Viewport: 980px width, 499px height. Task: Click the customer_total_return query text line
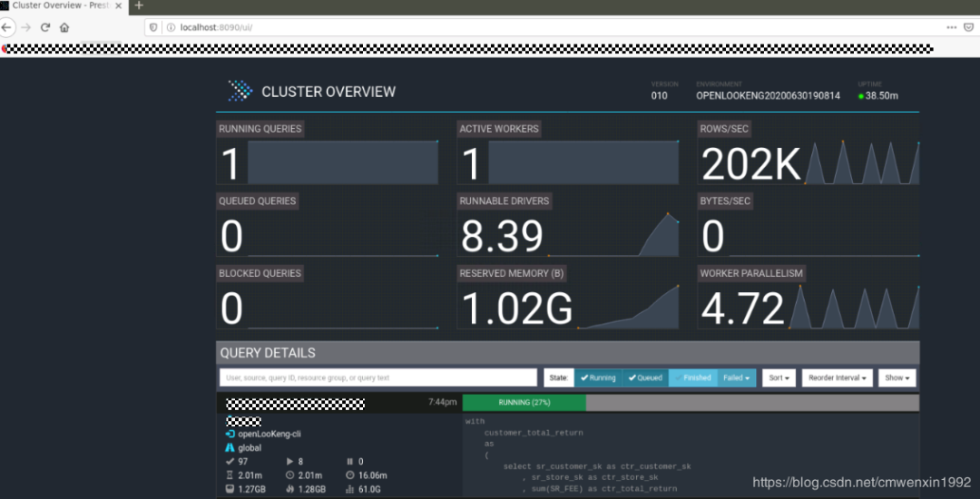coord(534,432)
